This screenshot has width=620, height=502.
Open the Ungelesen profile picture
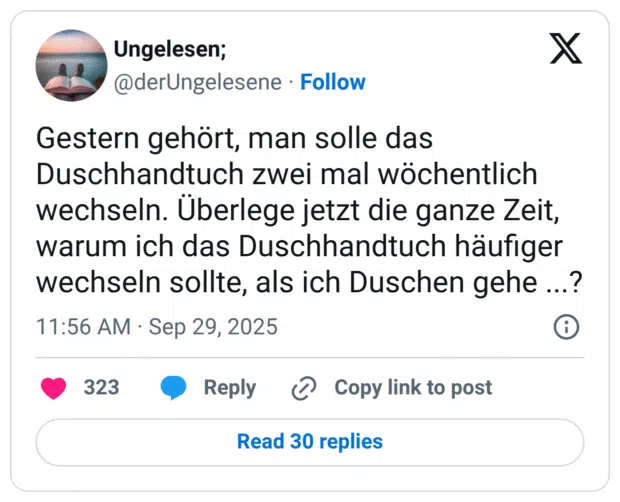pyautogui.click(x=72, y=63)
